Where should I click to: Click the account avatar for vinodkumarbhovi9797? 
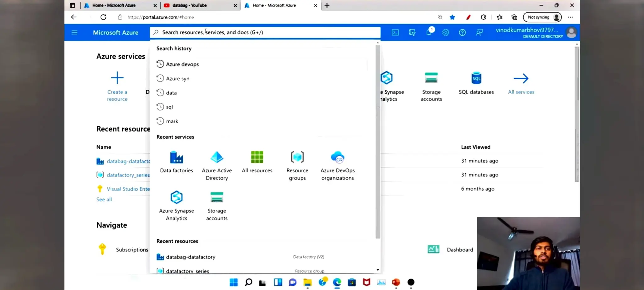click(x=571, y=32)
